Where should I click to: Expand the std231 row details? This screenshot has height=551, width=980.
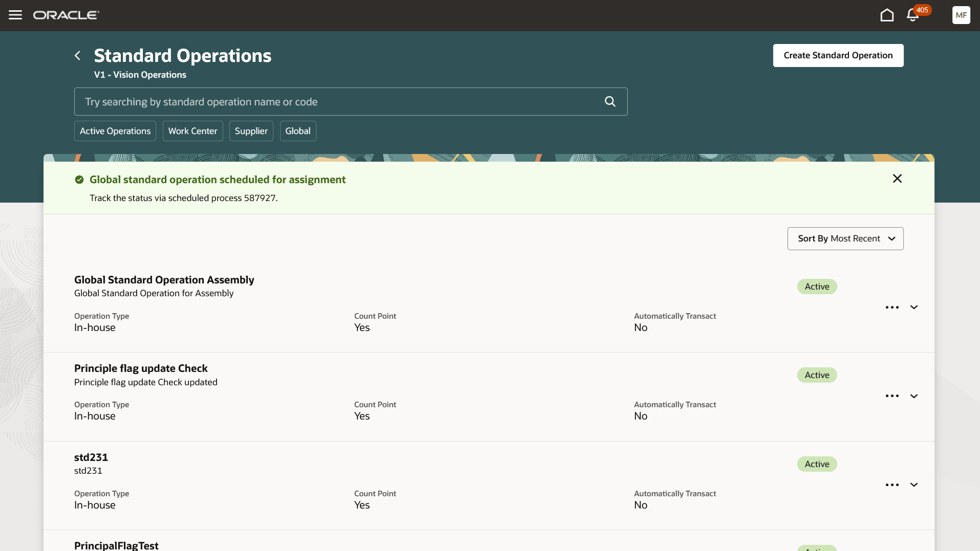point(914,485)
